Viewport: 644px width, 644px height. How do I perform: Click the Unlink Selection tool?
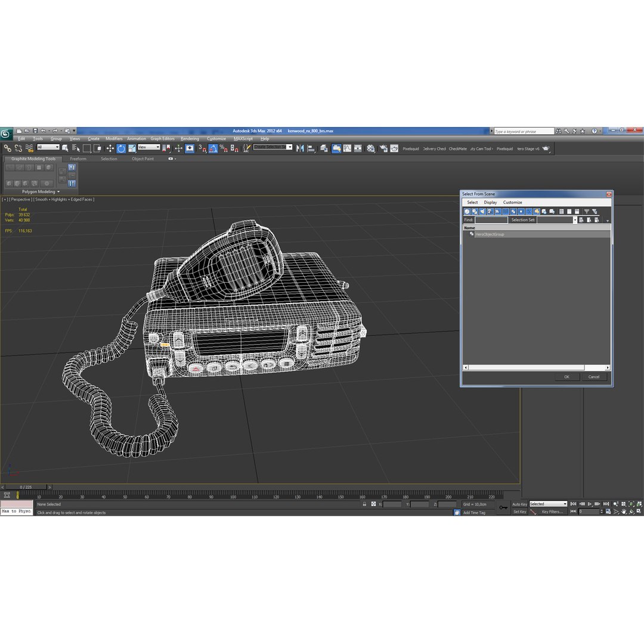coord(18,148)
